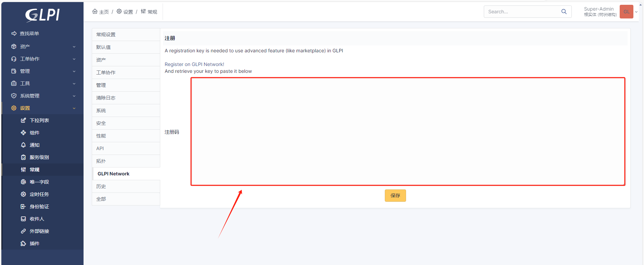644x265 pixels.
Task: Click the 收件人 inbox icon
Action: [x=23, y=219]
